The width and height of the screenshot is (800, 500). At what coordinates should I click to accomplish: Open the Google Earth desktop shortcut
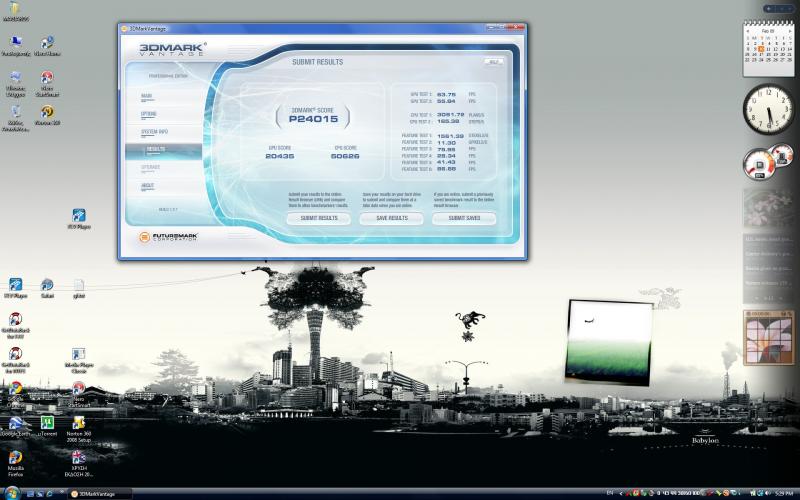click(x=16, y=427)
